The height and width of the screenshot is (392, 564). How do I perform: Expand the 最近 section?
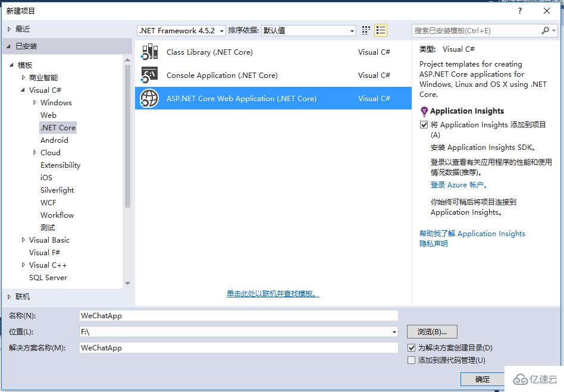(x=10, y=29)
